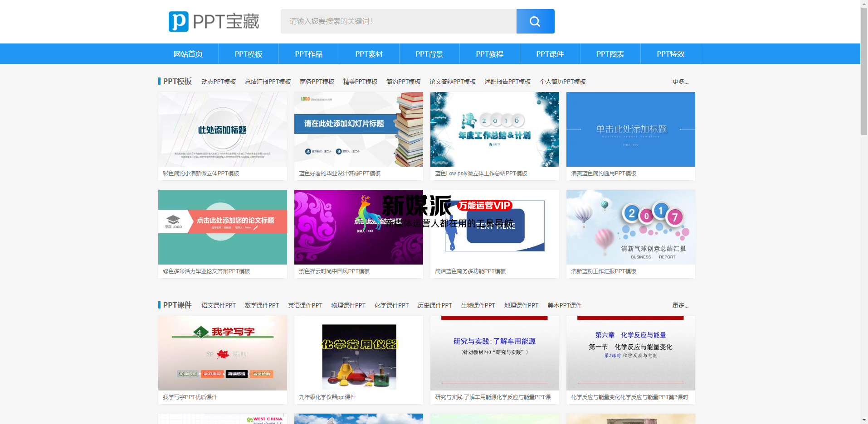The width and height of the screenshot is (868, 424).
Task: Open the PPT特效 nav item
Action: click(671, 54)
